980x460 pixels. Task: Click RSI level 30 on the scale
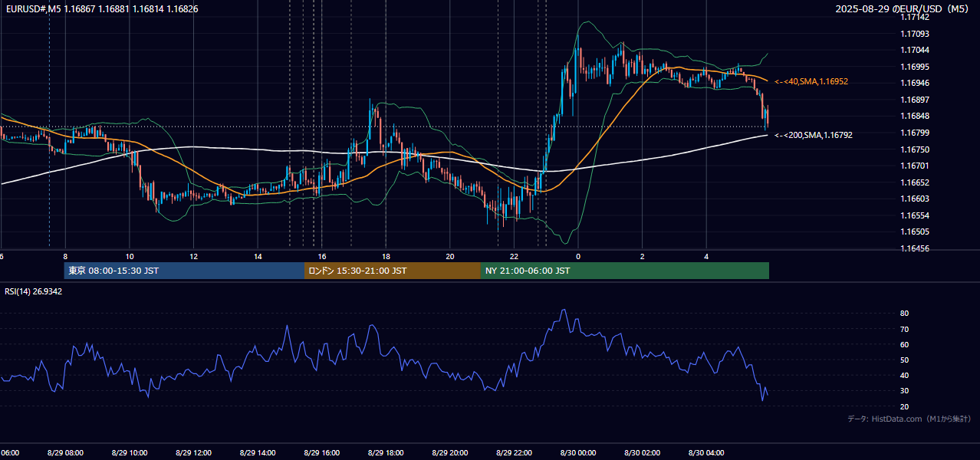[904, 390]
